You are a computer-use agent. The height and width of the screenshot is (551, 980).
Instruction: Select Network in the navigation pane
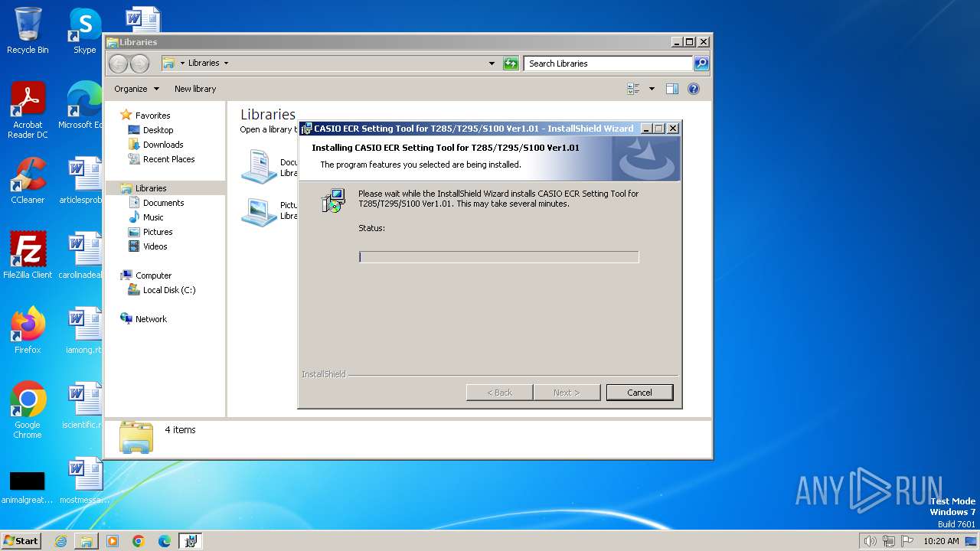151,319
